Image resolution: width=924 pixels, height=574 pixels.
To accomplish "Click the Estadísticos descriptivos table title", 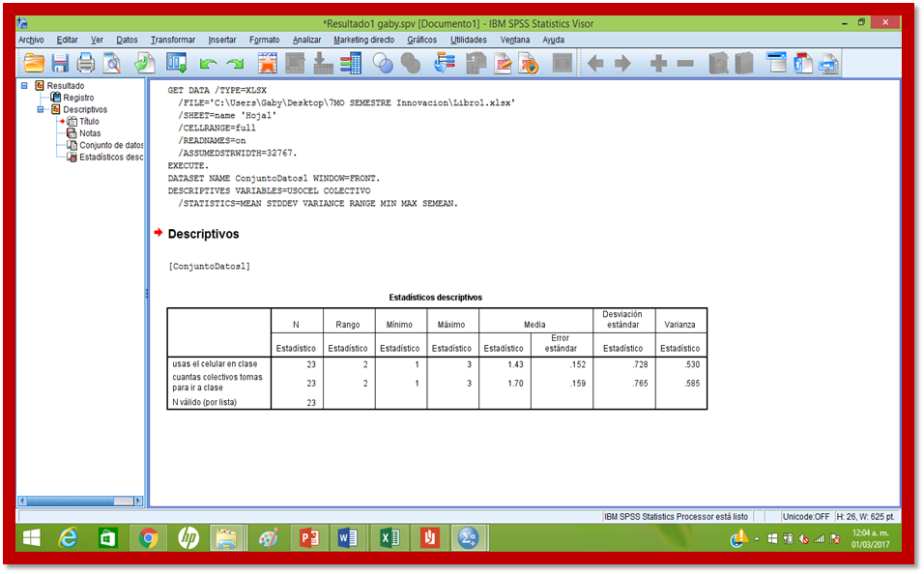I will 436,298.
